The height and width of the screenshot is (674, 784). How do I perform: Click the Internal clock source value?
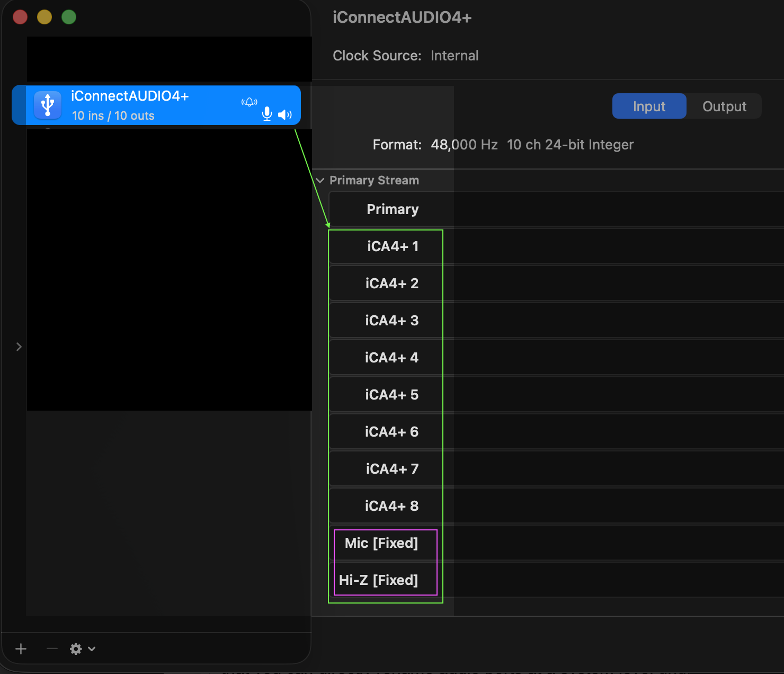click(x=454, y=56)
